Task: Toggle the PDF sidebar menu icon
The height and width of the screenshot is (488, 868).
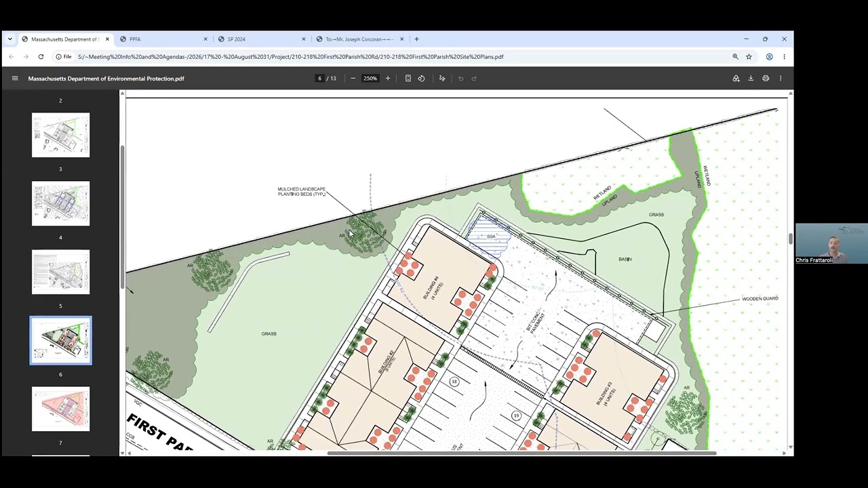Action: (x=14, y=79)
